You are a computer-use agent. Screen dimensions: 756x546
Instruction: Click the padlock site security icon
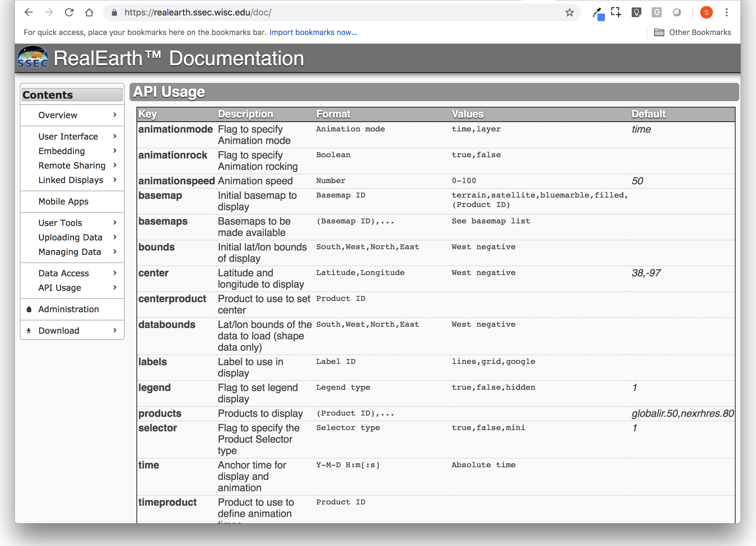pos(114,13)
